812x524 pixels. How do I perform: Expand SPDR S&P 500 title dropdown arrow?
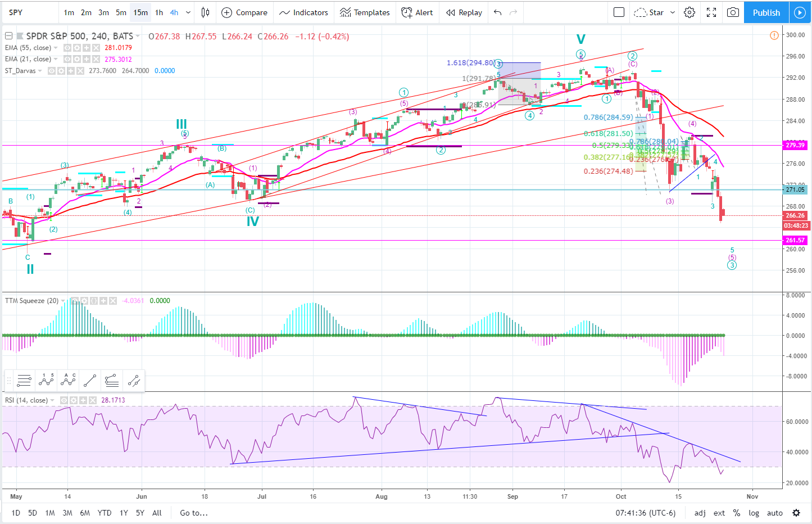click(x=138, y=37)
